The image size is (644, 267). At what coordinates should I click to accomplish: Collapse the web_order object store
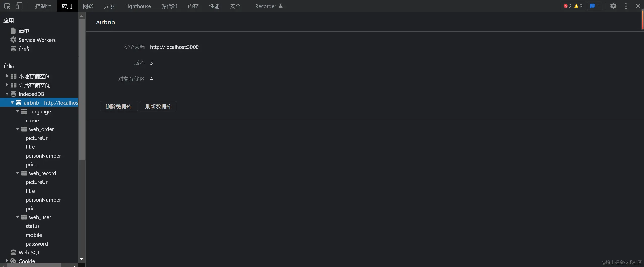18,129
